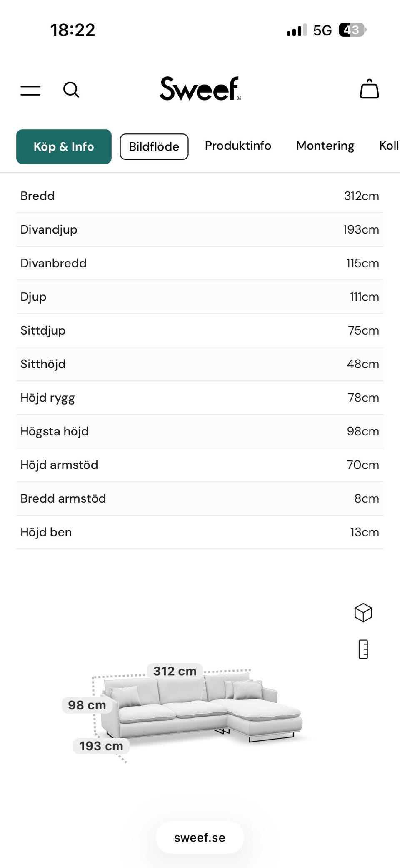Image resolution: width=400 pixels, height=868 pixels.
Task: Open the hamburger navigation menu
Action: click(31, 90)
